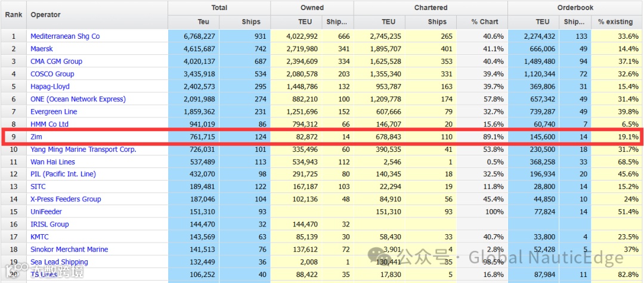Open the UniFeeder operator link

(x=46, y=212)
